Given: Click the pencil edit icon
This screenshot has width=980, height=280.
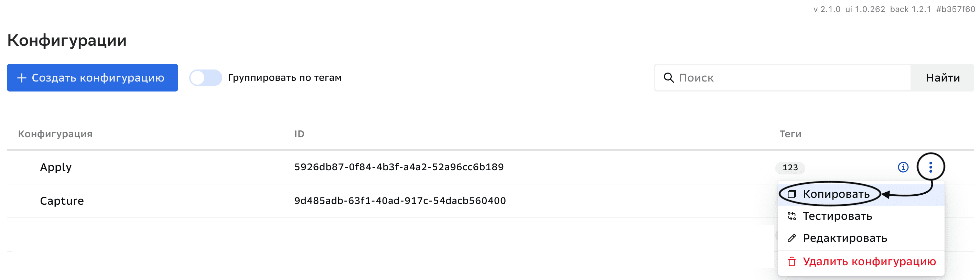Looking at the screenshot, I should (792, 238).
